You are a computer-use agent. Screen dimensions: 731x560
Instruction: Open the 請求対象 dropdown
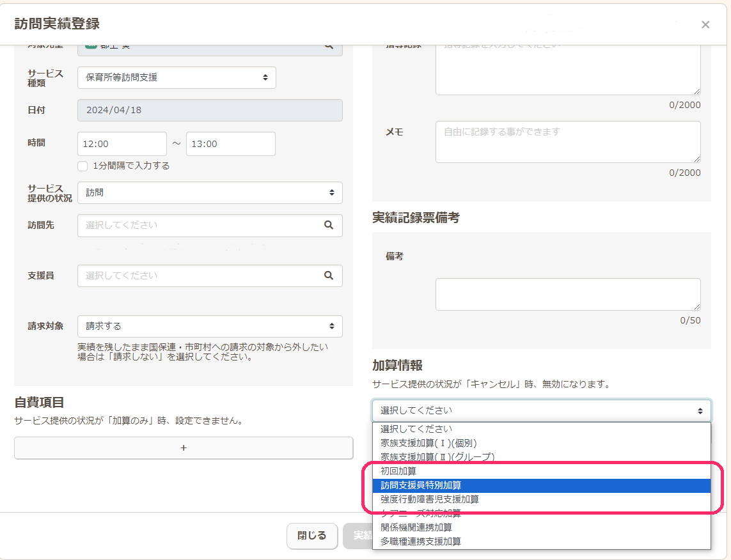pos(210,326)
